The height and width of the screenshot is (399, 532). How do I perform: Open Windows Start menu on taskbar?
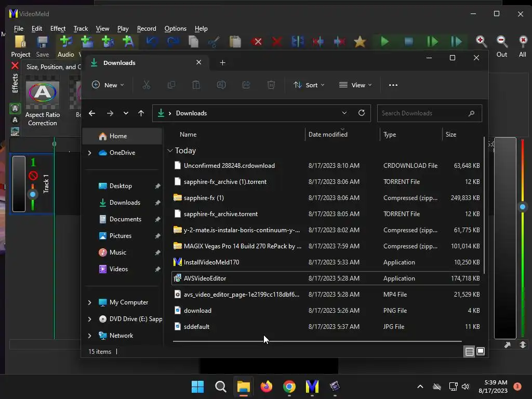pos(197,387)
